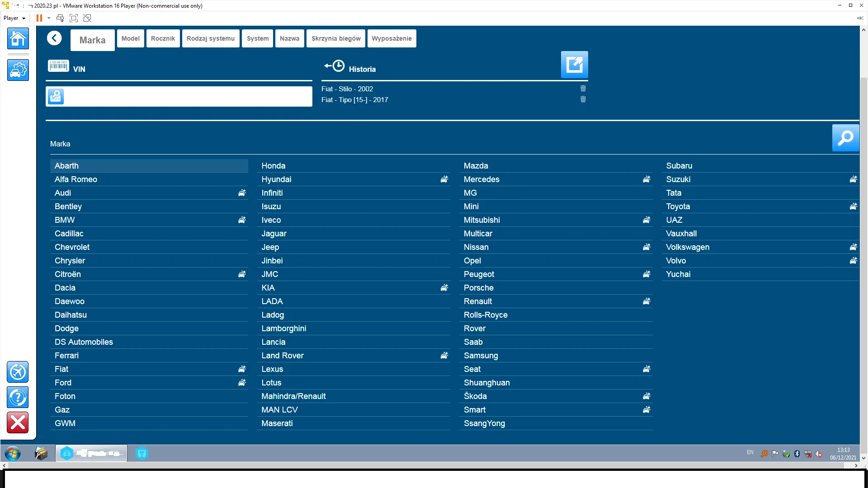Image resolution: width=868 pixels, height=488 pixels.
Task: Open the vehicle diagnostics car icon
Action: pos(18,70)
